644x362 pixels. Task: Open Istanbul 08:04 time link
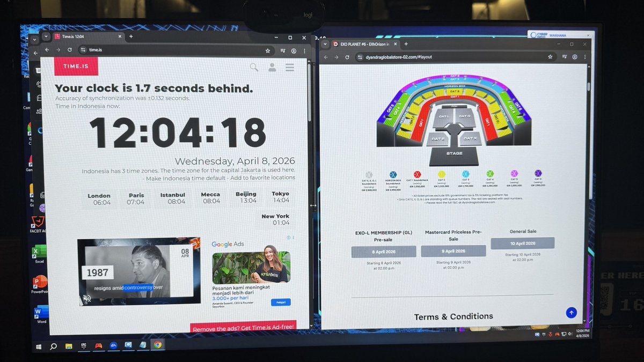tap(173, 198)
